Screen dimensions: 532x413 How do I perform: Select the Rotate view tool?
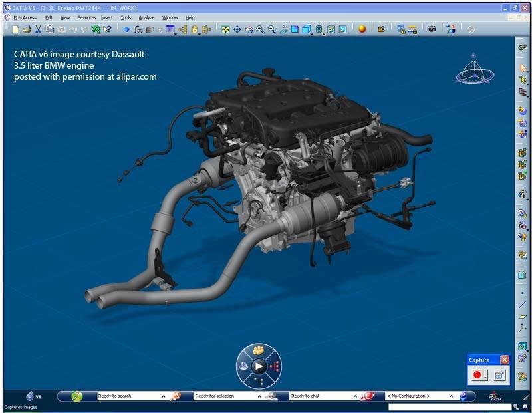pyautogui.click(x=249, y=29)
